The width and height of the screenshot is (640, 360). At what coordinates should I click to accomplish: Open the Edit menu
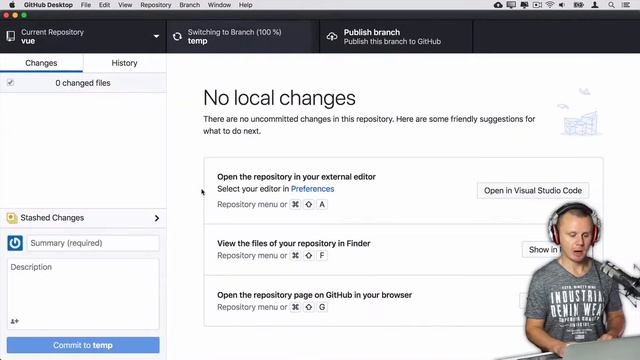coord(104,5)
